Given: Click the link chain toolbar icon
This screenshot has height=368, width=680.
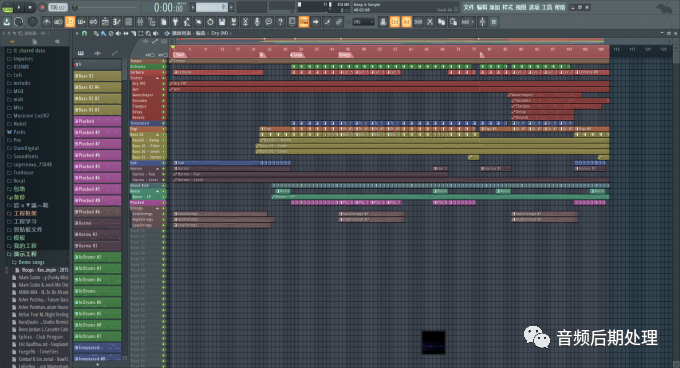Looking at the screenshot, I should (339, 22).
